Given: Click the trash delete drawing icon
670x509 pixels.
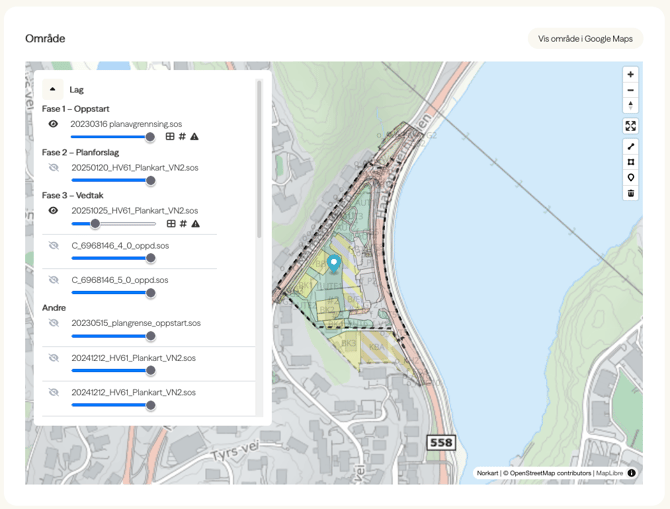Looking at the screenshot, I should [x=630, y=193].
